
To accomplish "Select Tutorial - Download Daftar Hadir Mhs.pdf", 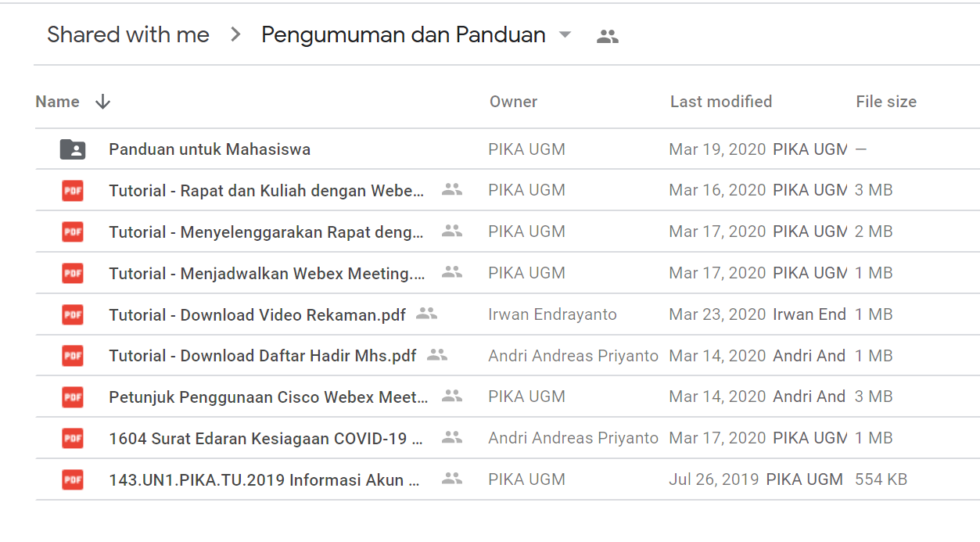I will [263, 356].
